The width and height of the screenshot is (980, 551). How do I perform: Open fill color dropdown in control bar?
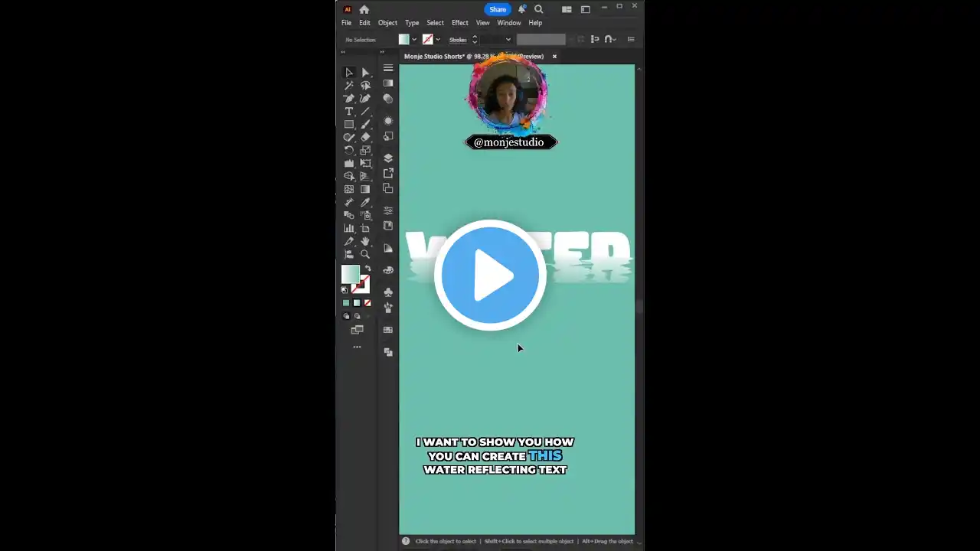pyautogui.click(x=414, y=40)
